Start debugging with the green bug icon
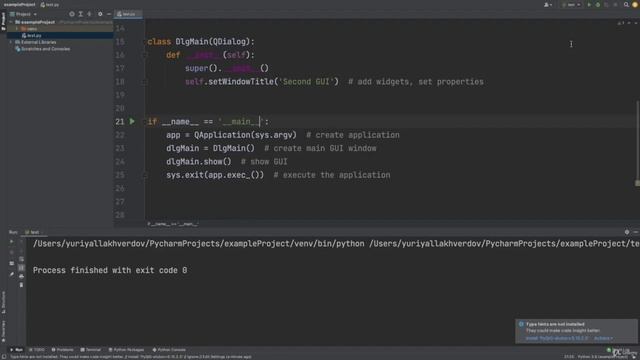 click(x=598, y=4)
